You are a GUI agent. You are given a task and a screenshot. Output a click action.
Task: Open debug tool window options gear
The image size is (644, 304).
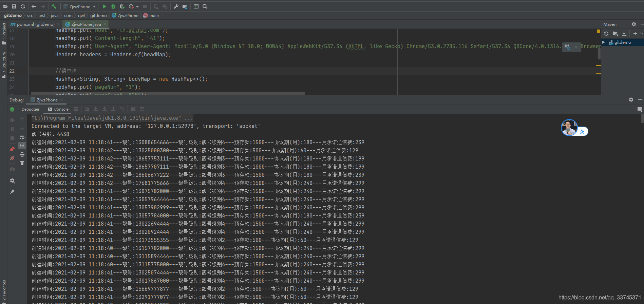point(631,100)
